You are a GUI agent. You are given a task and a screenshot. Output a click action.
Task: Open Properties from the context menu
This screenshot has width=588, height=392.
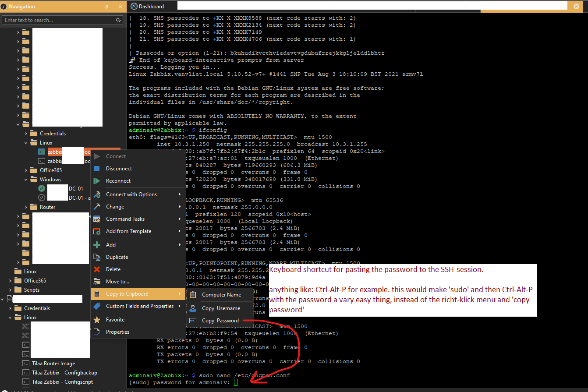pyautogui.click(x=117, y=332)
